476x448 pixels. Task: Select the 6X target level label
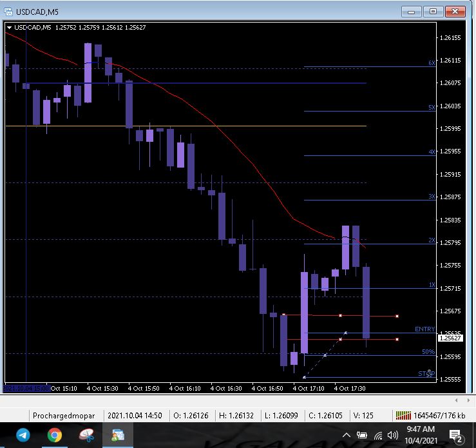tap(432, 63)
